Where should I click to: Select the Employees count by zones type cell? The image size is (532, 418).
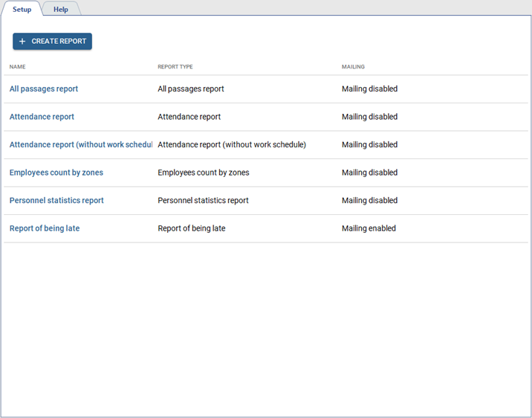tap(204, 173)
